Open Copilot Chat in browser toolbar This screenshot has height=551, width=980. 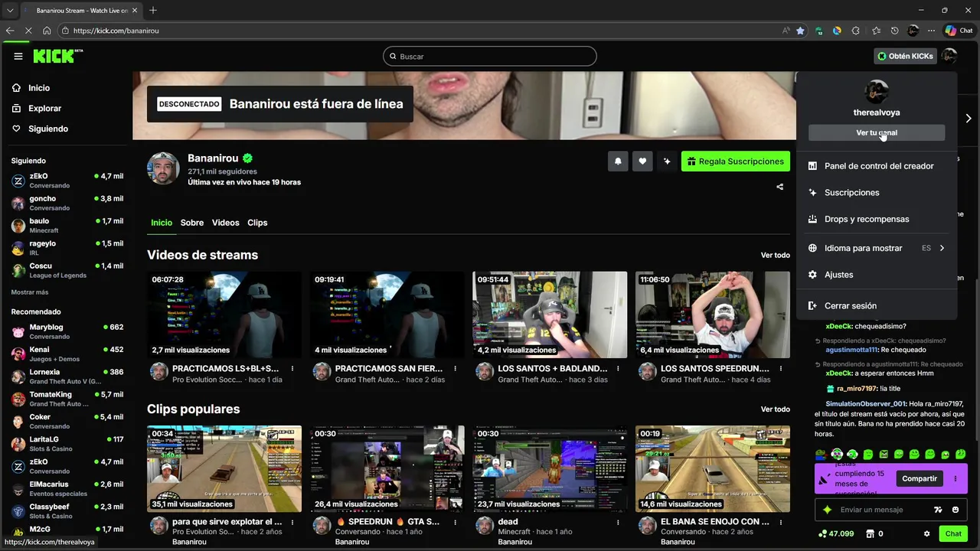[959, 31]
